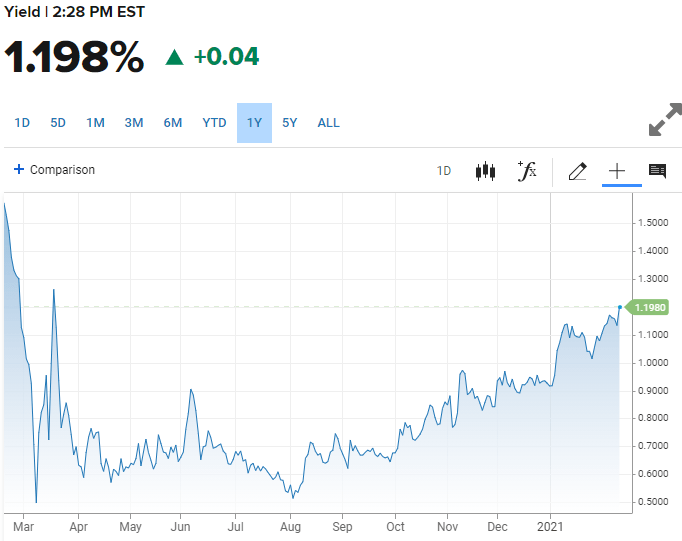Switch chart range to 5D
The height and width of the screenshot is (541, 682).
[58, 123]
